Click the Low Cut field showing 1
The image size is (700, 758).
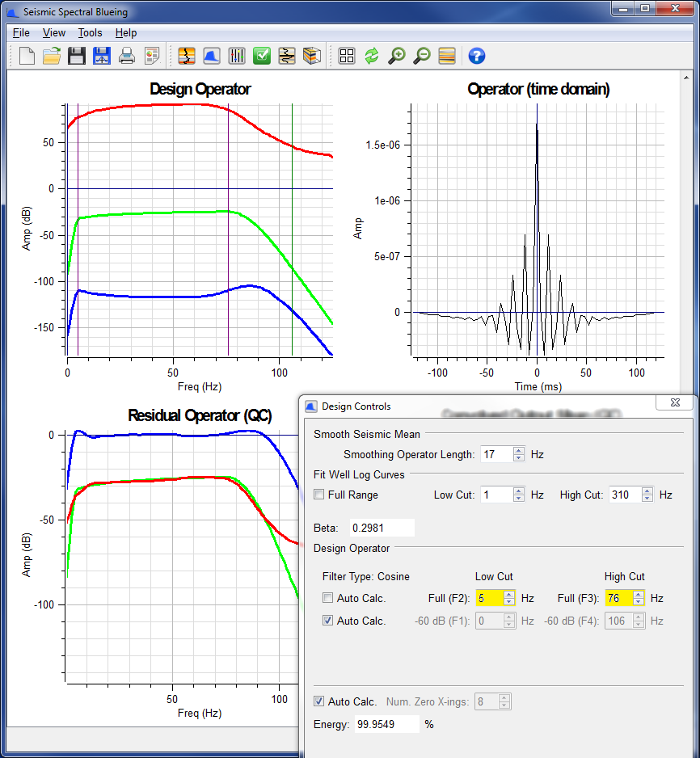(496, 495)
